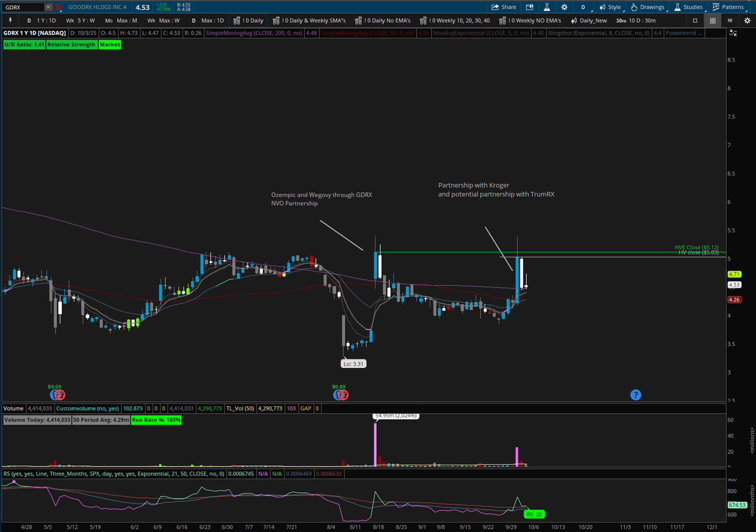Select the Wk Max : W timeframe favorite
This screenshot has height=532, width=756.
[164, 20]
